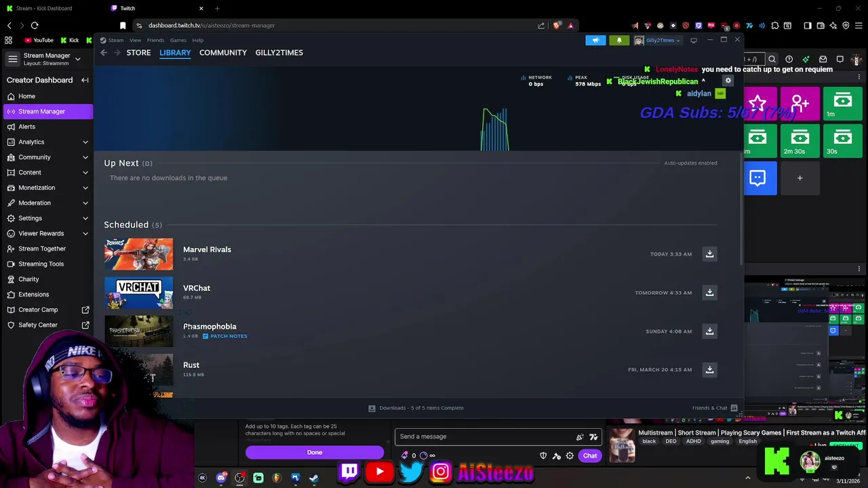Click Marvel Rivals game thumbnail
This screenshot has width=868, height=488.
(x=138, y=254)
